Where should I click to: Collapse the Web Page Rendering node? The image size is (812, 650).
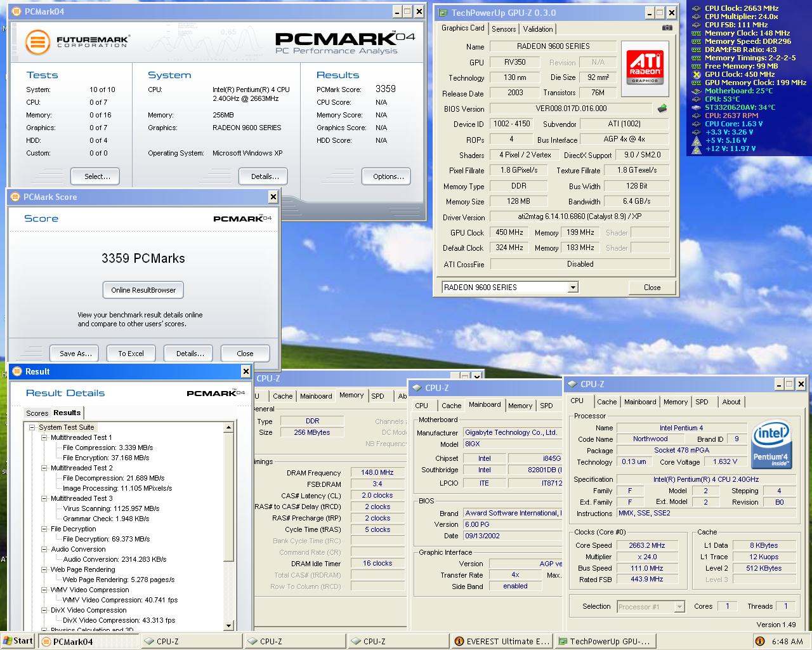click(x=44, y=569)
